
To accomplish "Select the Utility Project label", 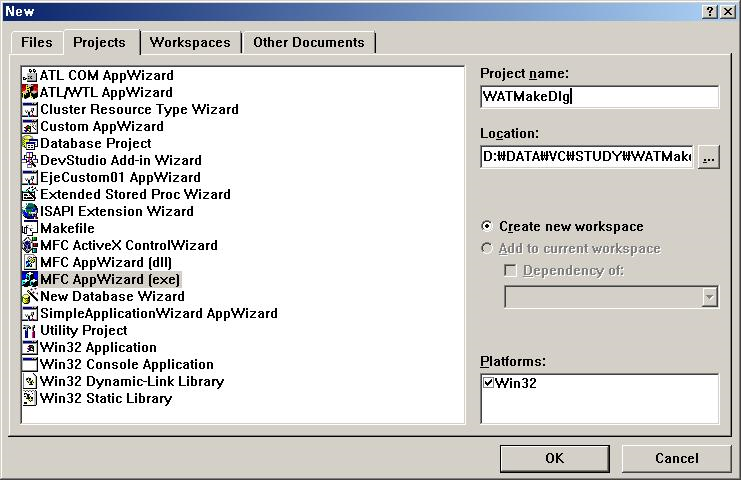I will coord(84,330).
